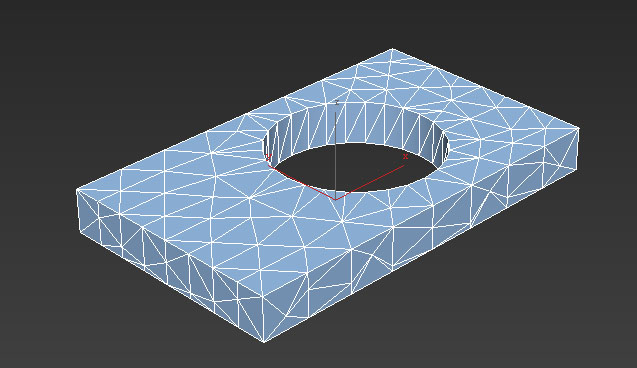Viewport: 637px width, 368px height.
Task: Click the Z axis label atop gizmo
Action: point(336,103)
